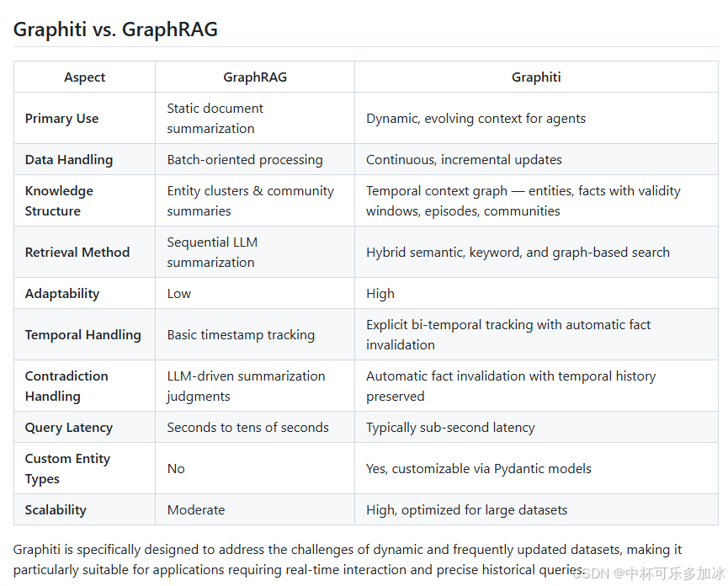Select the Adaptability row label
The image size is (728, 586).
point(62,294)
